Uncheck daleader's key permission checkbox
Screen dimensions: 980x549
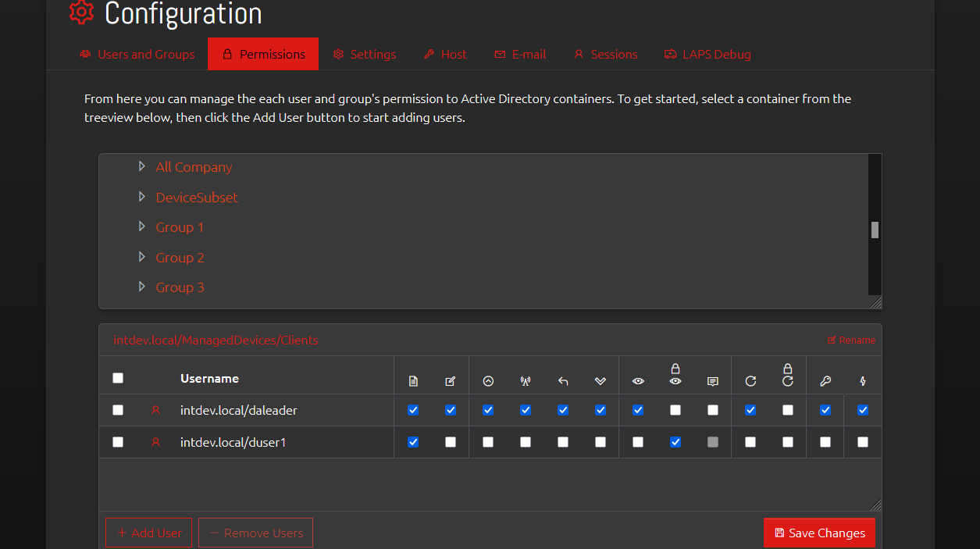(x=825, y=410)
